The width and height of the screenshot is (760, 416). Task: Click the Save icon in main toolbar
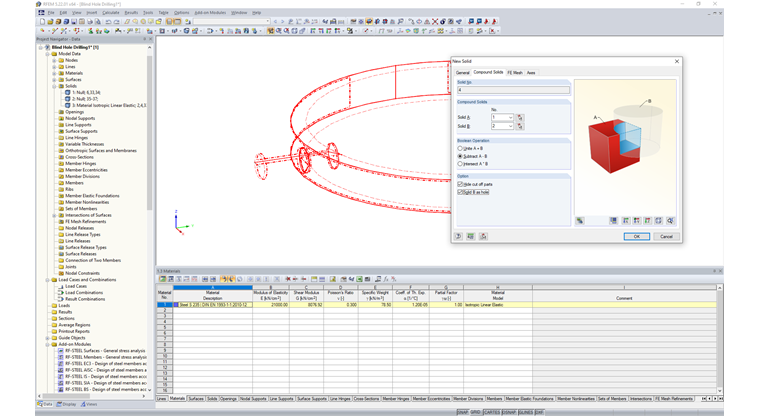pyautogui.click(x=74, y=22)
